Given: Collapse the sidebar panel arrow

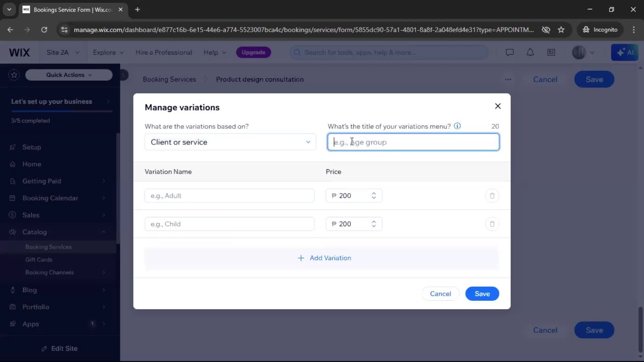Looking at the screenshot, I should (123, 75).
